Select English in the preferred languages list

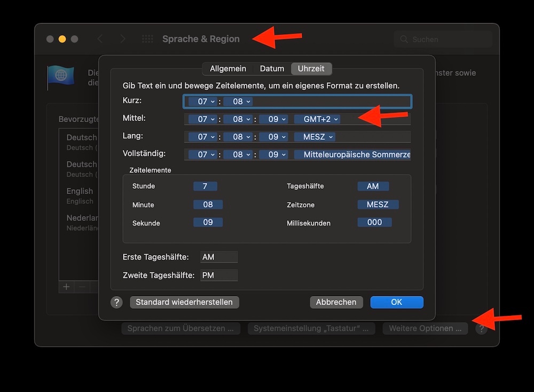pyautogui.click(x=80, y=196)
